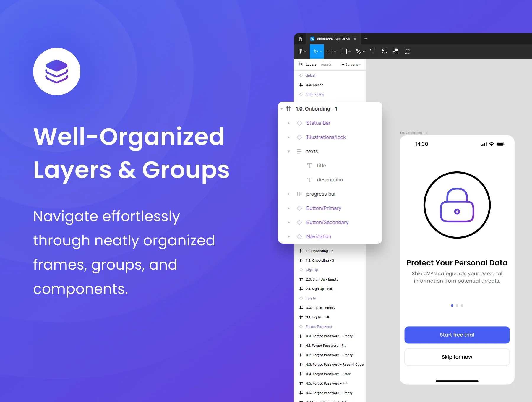Open the Pen tool dropdown arrow
This screenshot has width=532, height=402.
(364, 52)
